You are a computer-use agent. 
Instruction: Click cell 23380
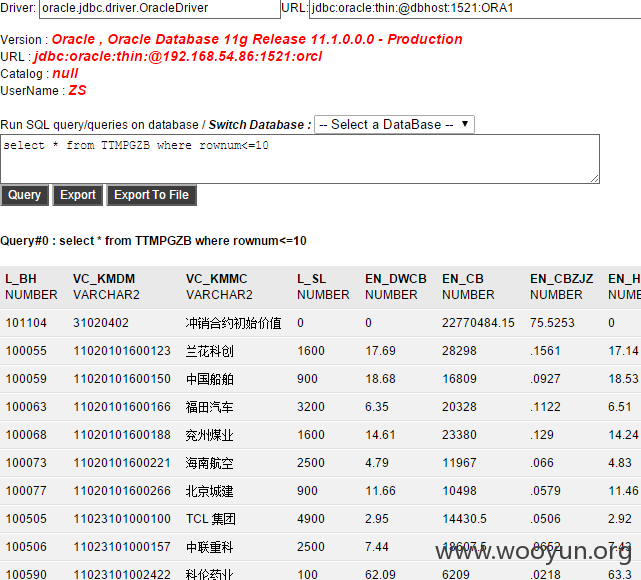[459, 435]
